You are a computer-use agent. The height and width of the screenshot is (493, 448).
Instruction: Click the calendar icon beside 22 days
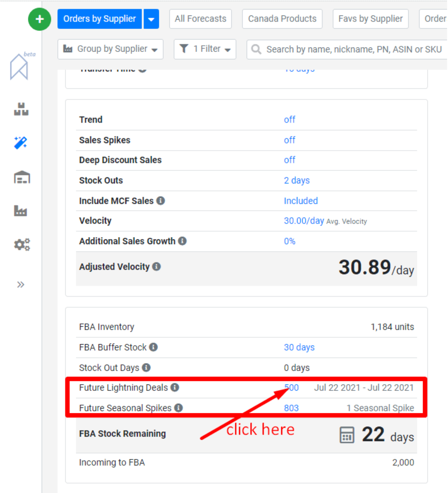click(x=346, y=435)
